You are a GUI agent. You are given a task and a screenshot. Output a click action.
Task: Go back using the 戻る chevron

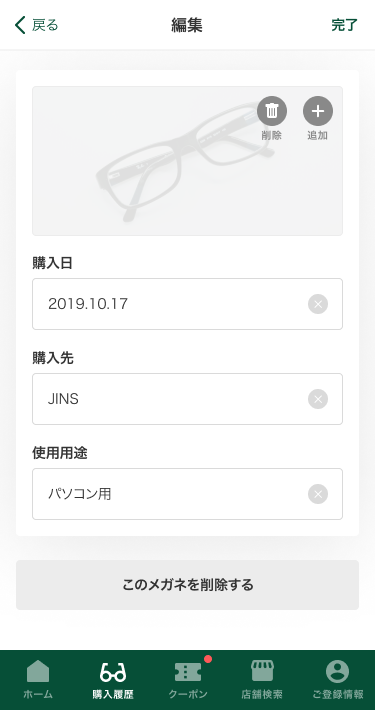coord(20,25)
